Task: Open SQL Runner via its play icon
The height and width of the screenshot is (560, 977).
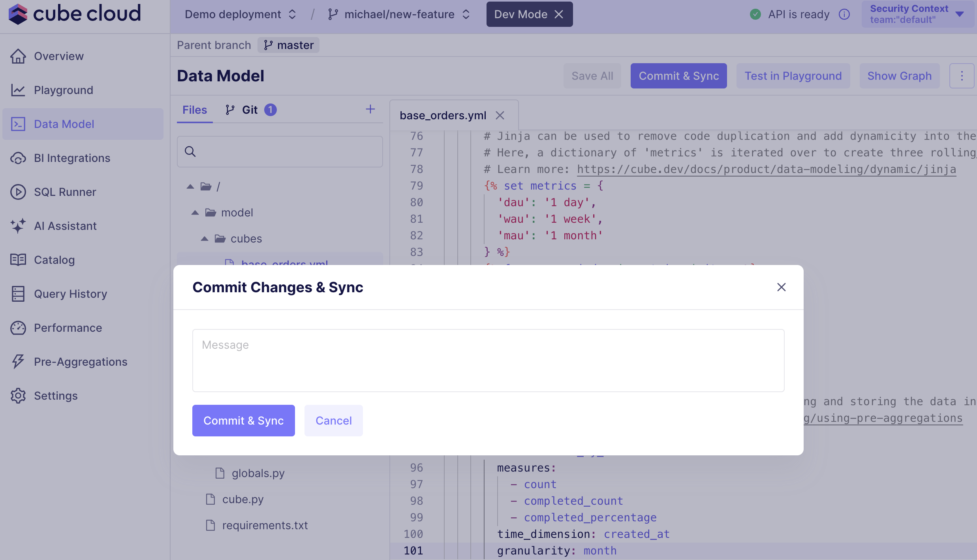Action: point(18,192)
